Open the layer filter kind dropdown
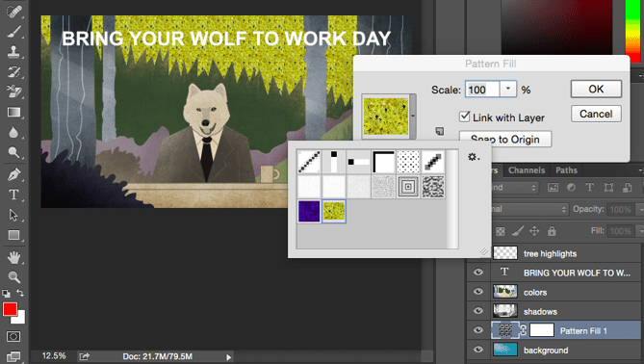Image resolution: width=644 pixels, height=364 pixels. pyautogui.click(x=515, y=188)
